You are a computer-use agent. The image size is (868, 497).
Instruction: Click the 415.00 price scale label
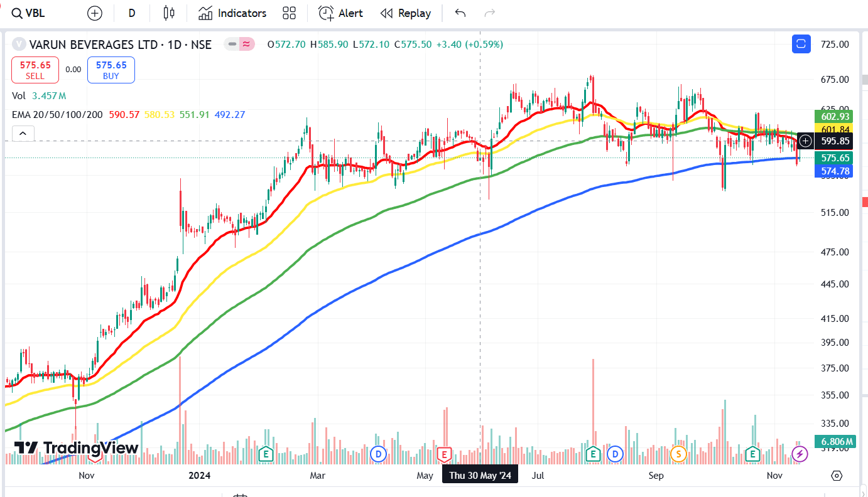click(835, 319)
